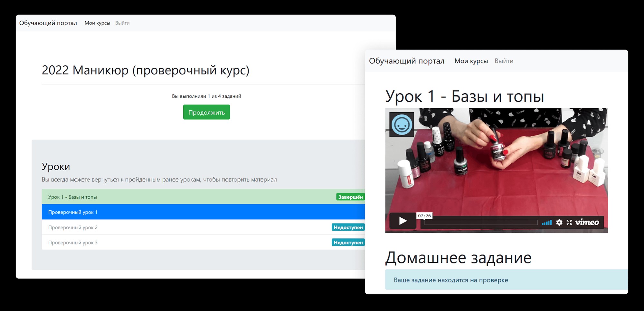Click the Vimeo logo in the player
The height and width of the screenshot is (311, 644).
pos(587,222)
